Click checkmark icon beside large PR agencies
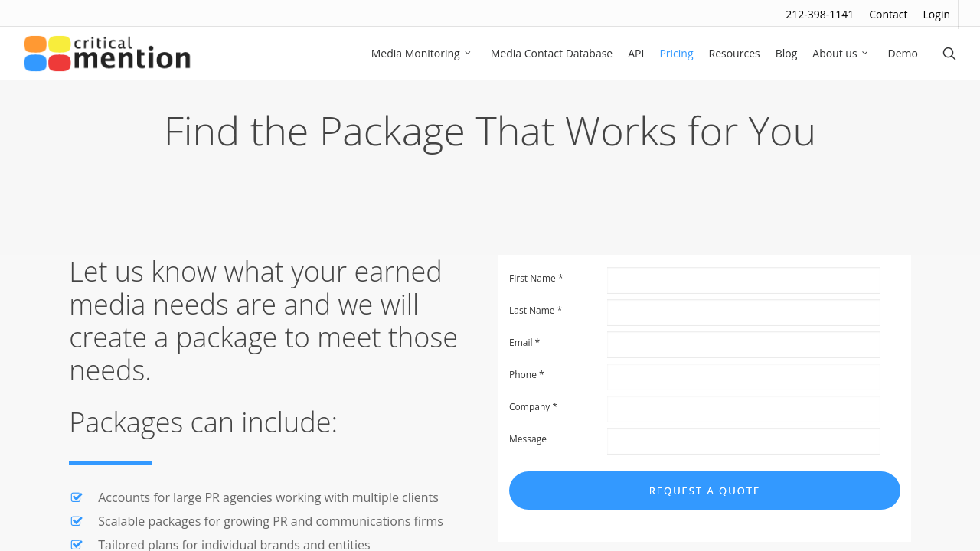Viewport: 980px width, 551px height. pyautogui.click(x=77, y=497)
